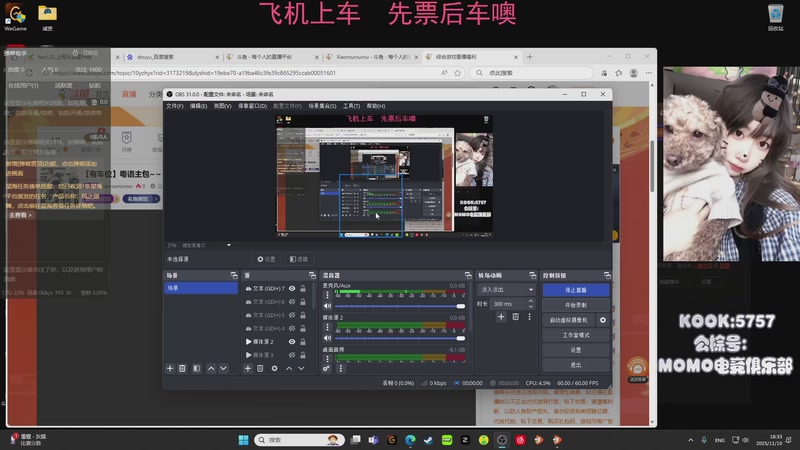Open 媒体源 2 channel three-dot menu in mixer
Screen dimensions: 800x450
(x=328, y=327)
